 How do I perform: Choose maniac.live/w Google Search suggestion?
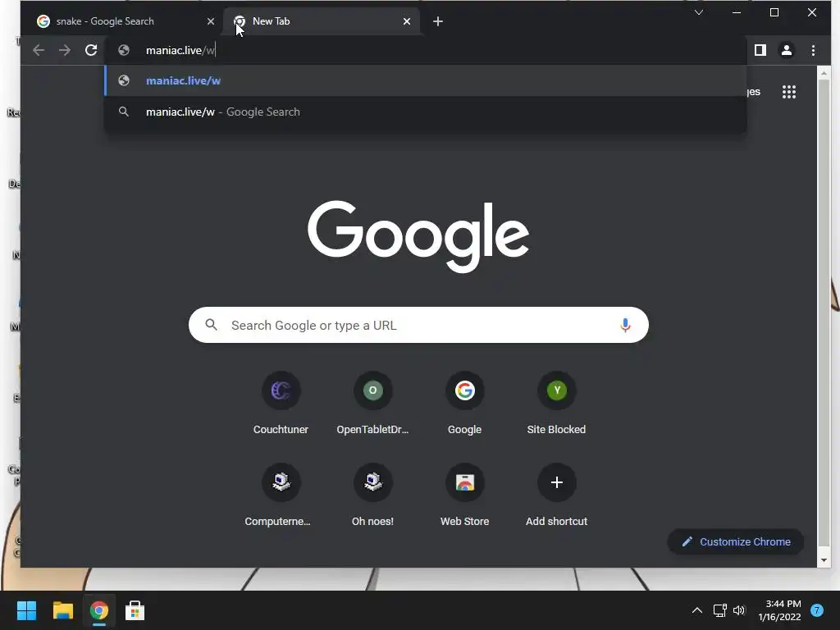(x=426, y=112)
